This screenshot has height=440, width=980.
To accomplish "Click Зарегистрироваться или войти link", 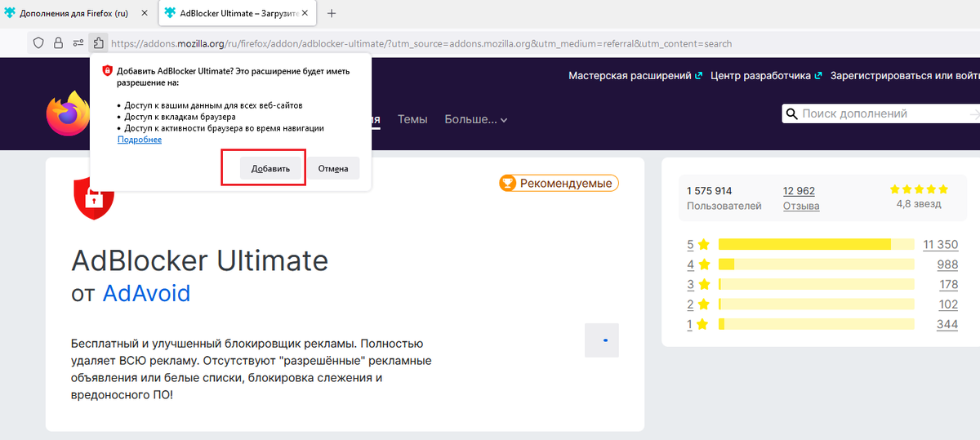I will coord(905,76).
